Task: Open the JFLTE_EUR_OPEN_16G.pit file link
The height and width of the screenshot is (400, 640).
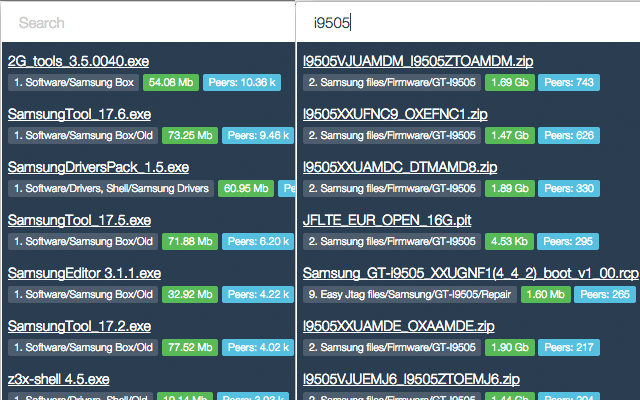Action: pos(387,220)
